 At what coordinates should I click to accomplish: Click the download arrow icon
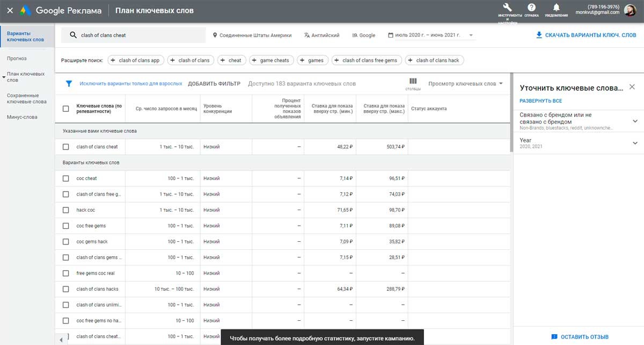coord(539,35)
